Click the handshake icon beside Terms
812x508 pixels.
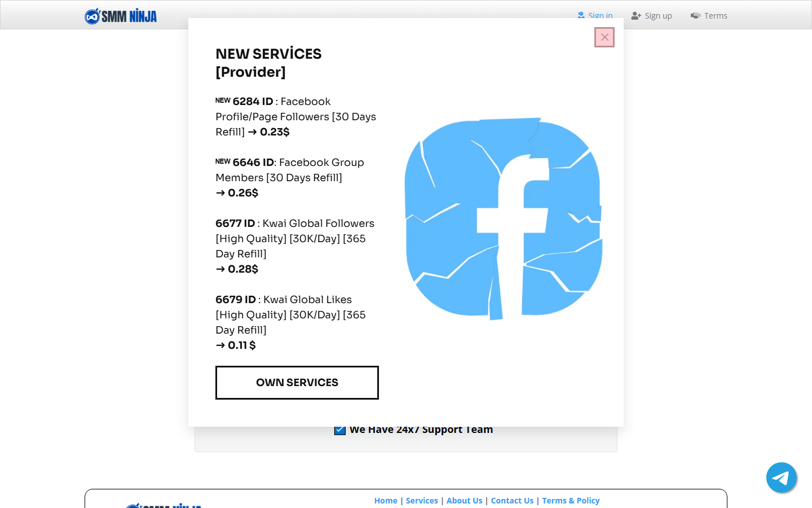pos(695,16)
